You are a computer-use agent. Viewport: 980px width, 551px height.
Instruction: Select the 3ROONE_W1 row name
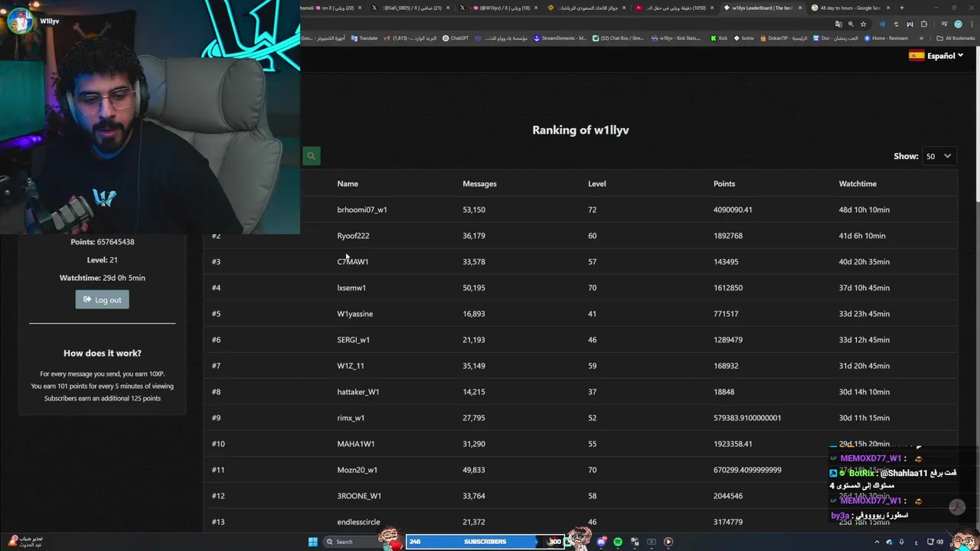tap(358, 496)
